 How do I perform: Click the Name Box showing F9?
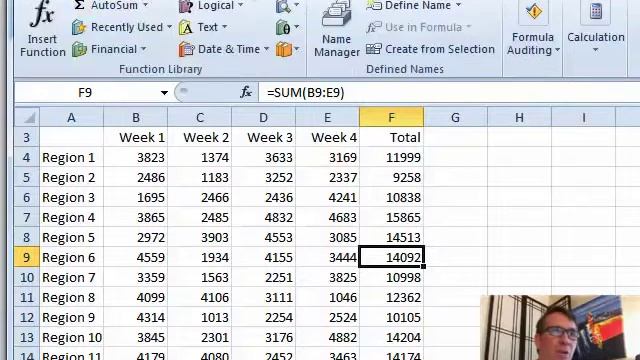pos(86,93)
